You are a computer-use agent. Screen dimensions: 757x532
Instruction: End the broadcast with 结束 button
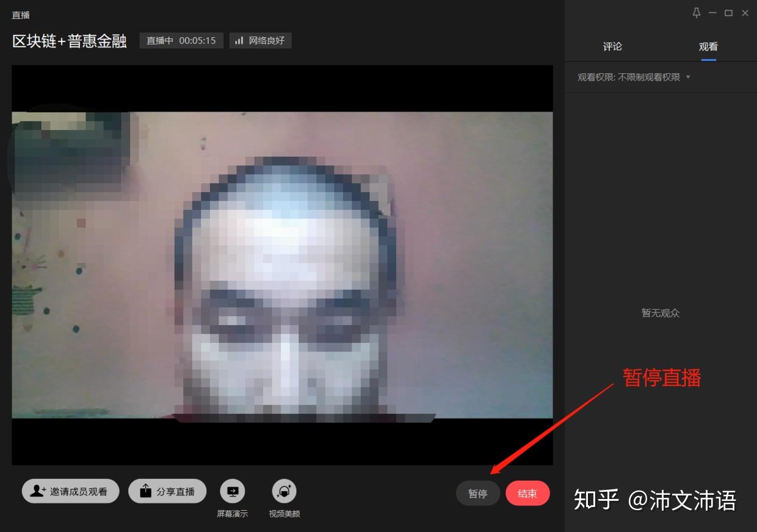pos(527,493)
